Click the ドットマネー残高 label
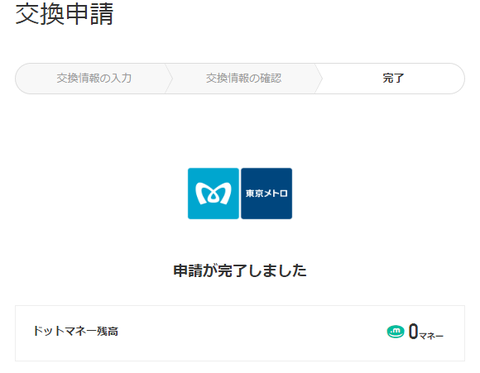Viewport: 480px width, 373px height. pyautogui.click(x=76, y=331)
